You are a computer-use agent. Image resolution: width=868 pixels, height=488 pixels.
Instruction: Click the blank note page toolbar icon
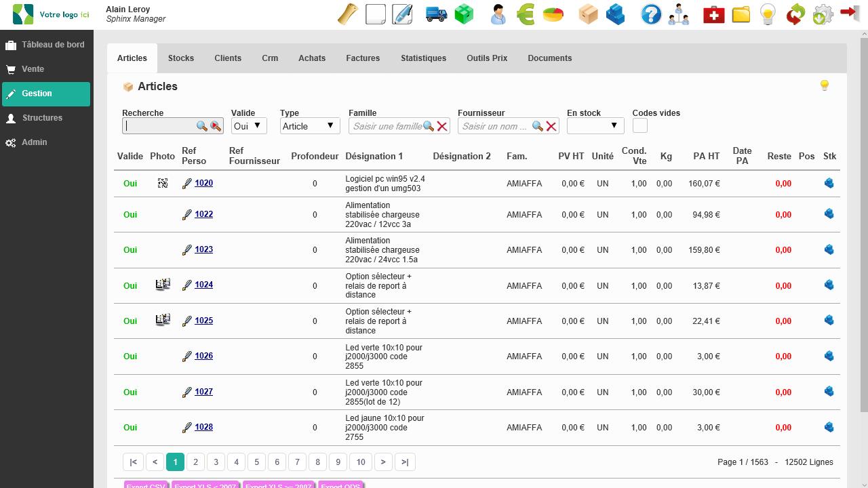375,14
